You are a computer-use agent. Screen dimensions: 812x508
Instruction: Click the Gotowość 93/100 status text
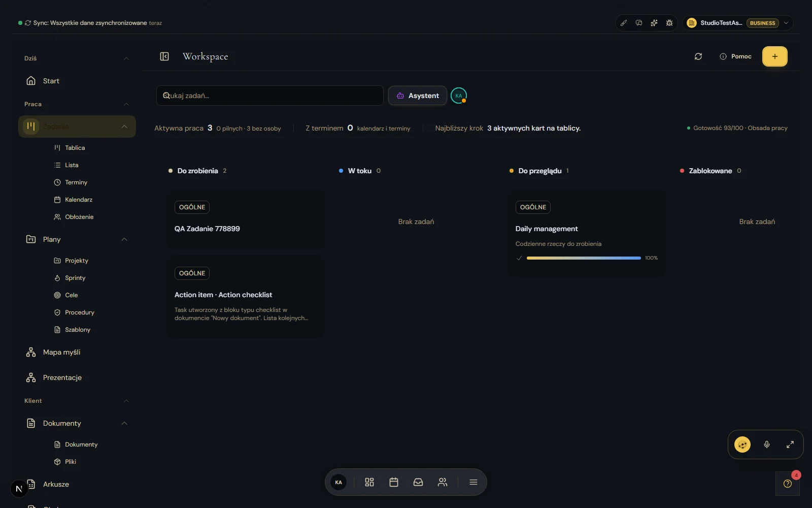click(x=737, y=128)
